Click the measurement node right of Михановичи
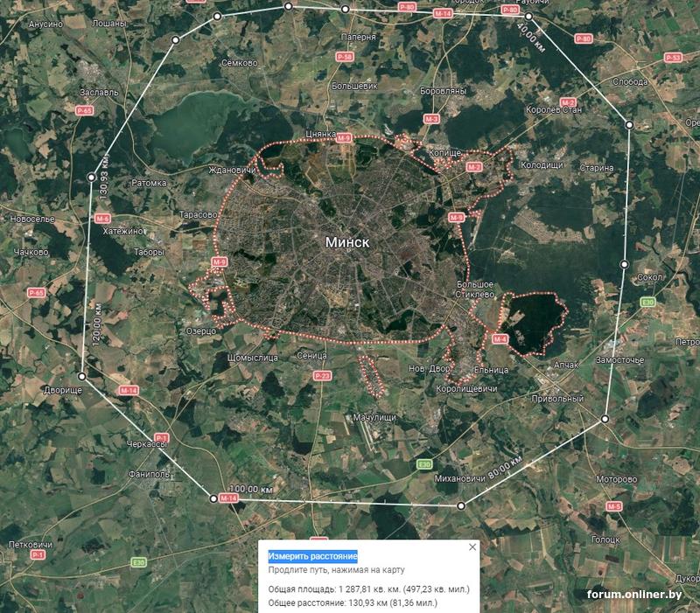The height and width of the screenshot is (613, 700). 461,506
